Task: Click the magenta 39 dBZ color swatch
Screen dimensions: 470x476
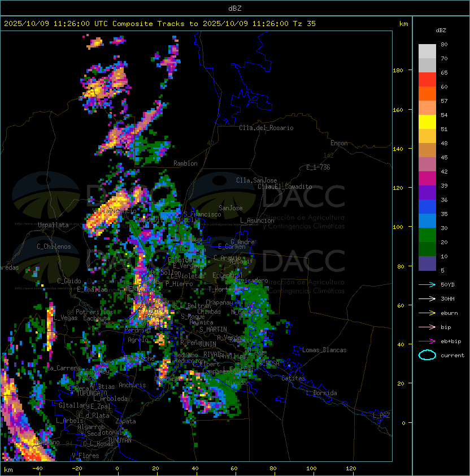Action: pos(427,179)
